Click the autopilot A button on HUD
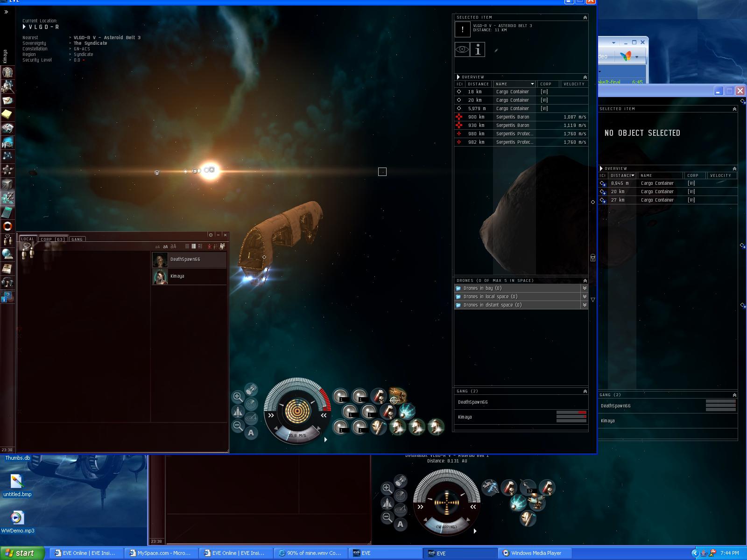 point(251,433)
